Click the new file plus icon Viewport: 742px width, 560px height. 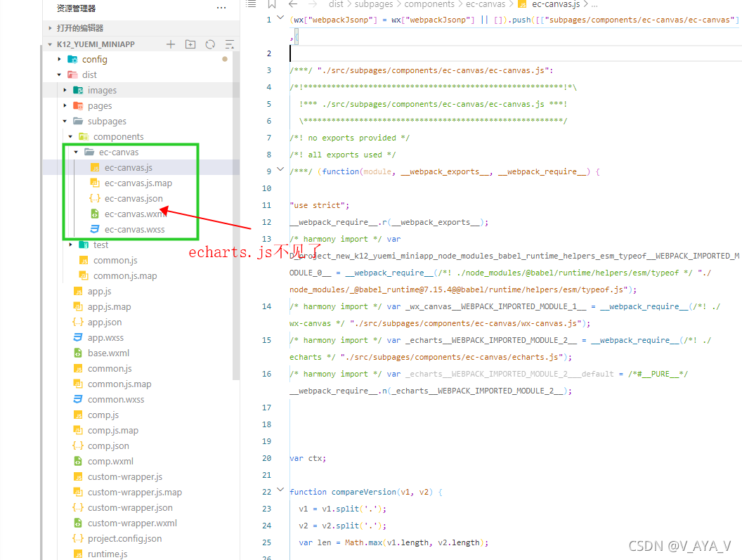click(x=171, y=44)
